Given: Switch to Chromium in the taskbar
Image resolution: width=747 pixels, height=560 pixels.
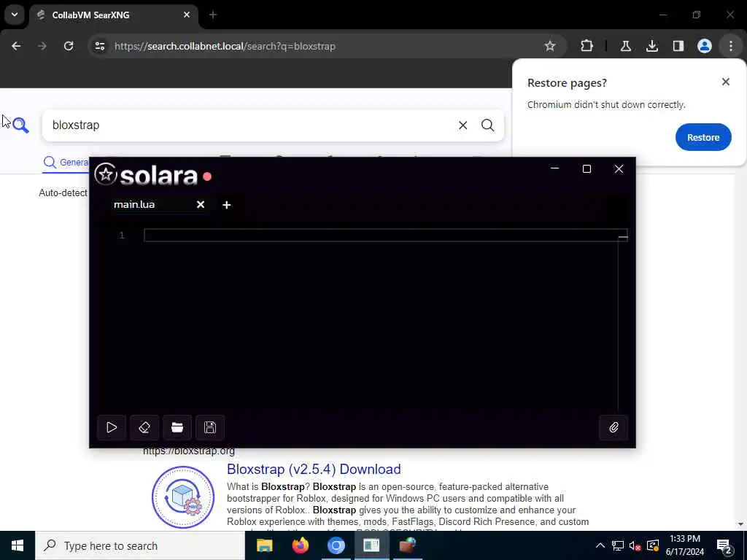Looking at the screenshot, I should point(336,545).
